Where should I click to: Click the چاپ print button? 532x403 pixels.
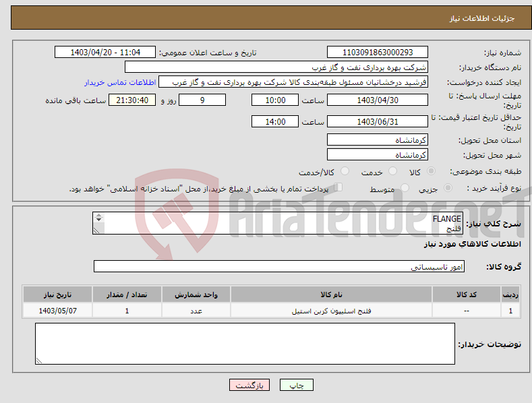click(x=297, y=385)
